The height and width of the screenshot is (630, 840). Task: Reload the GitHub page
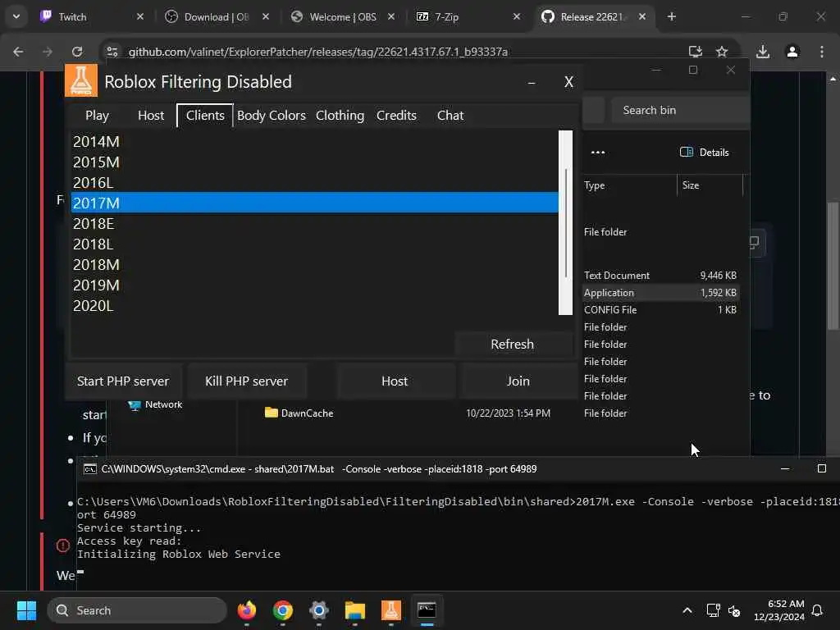click(77, 52)
